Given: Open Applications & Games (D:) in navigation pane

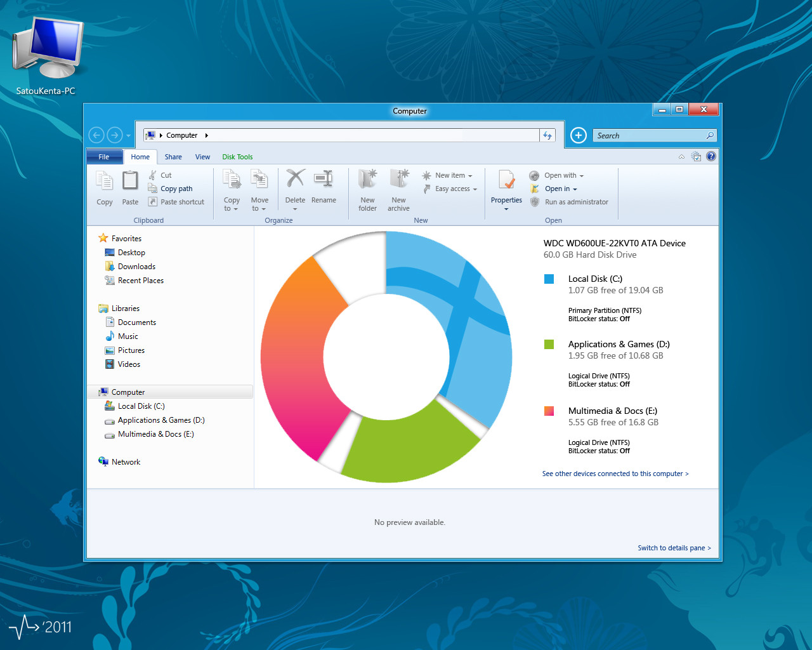Looking at the screenshot, I should (x=161, y=420).
